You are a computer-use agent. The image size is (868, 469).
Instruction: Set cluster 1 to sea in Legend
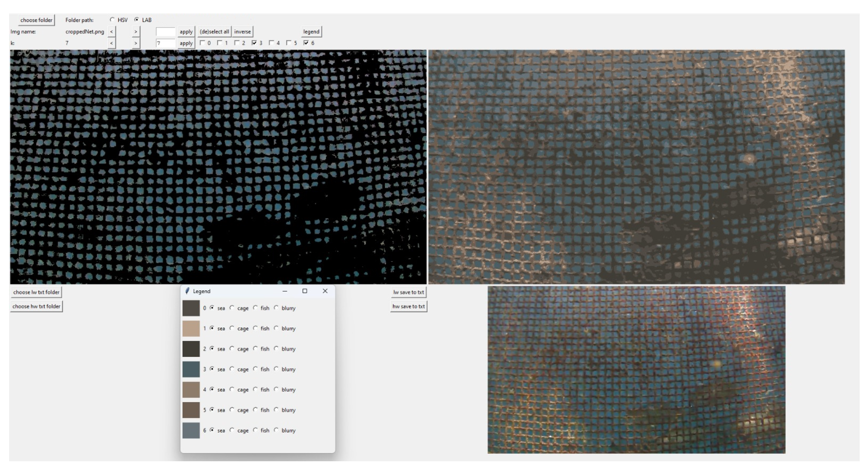click(212, 328)
